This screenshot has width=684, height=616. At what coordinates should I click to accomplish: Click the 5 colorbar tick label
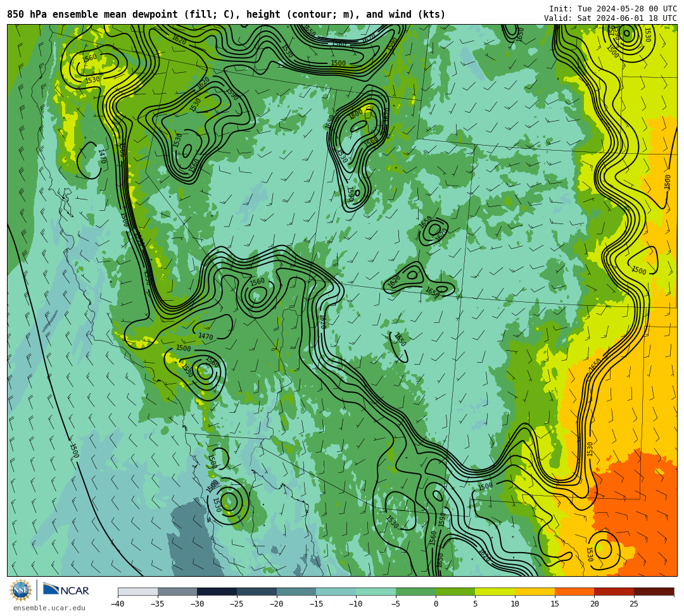(476, 604)
